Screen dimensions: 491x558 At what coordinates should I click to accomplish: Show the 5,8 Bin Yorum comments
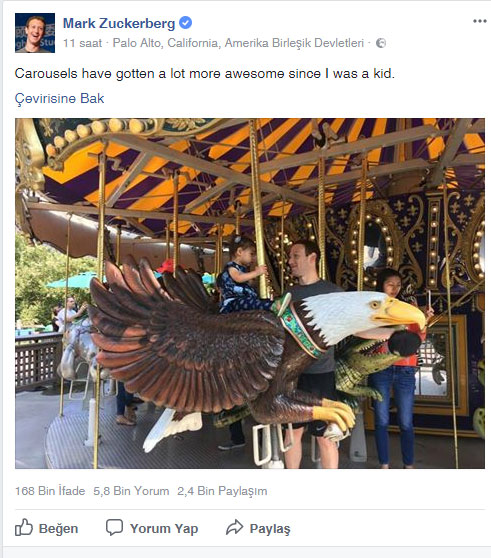pyautogui.click(x=131, y=491)
